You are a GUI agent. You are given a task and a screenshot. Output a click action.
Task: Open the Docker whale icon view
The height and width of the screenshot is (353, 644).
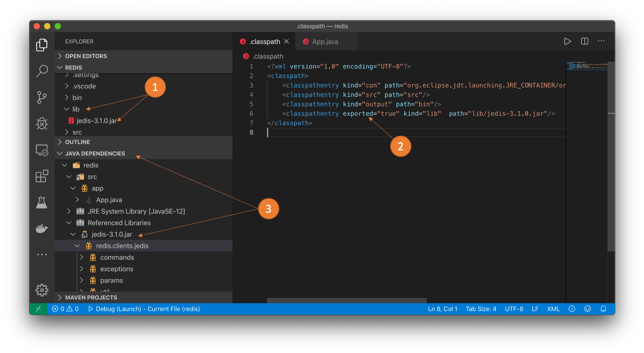(x=42, y=228)
